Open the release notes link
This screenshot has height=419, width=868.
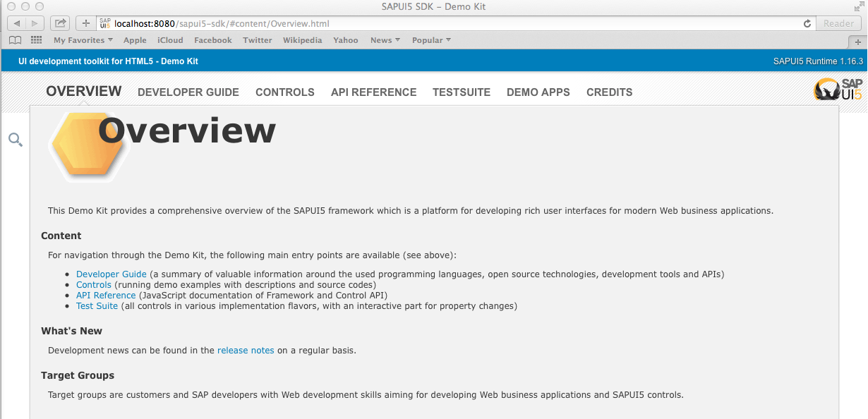coord(246,351)
